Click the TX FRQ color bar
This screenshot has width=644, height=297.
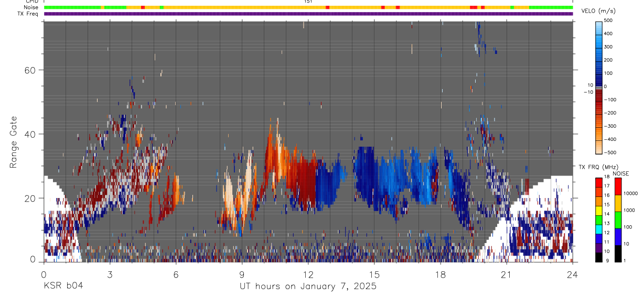(x=599, y=219)
